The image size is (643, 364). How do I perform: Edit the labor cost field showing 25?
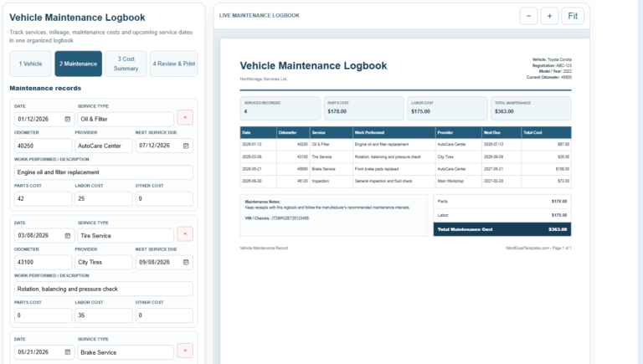104,198
